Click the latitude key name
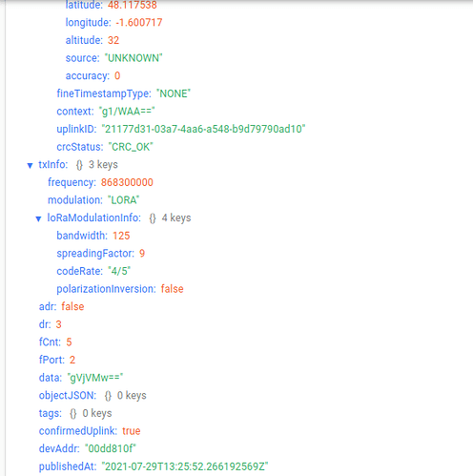473x476 pixels. pos(84,5)
